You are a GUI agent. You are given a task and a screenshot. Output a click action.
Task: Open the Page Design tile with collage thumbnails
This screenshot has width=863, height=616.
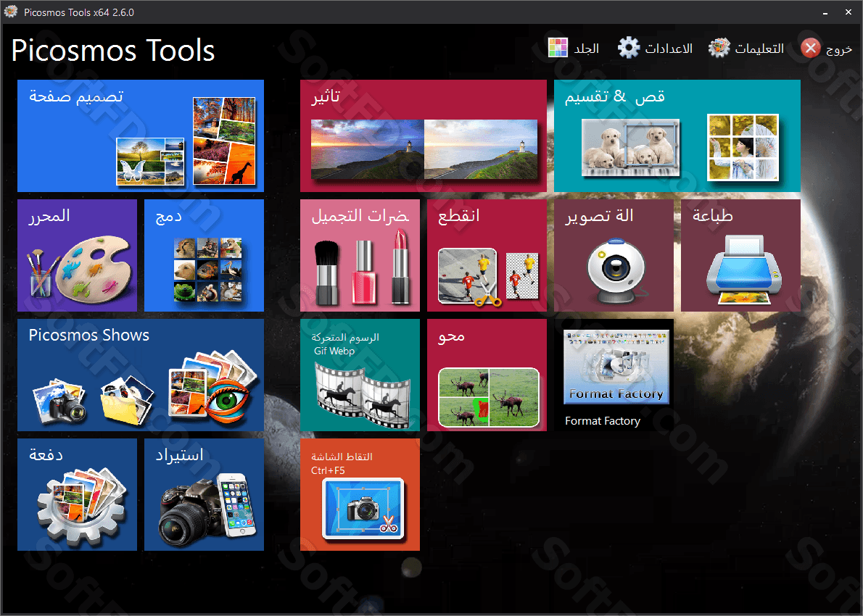[x=141, y=136]
